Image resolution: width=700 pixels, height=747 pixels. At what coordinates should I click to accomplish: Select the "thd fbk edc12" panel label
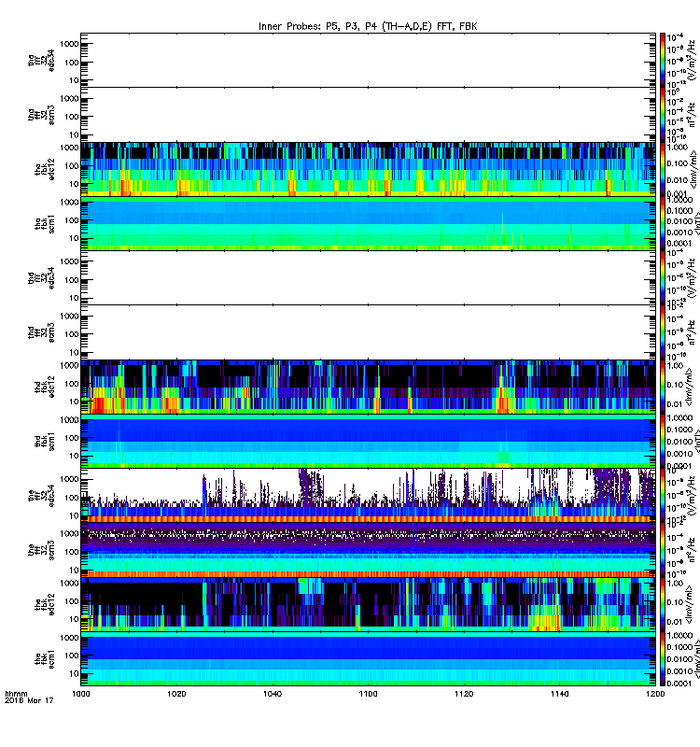(x=45, y=387)
